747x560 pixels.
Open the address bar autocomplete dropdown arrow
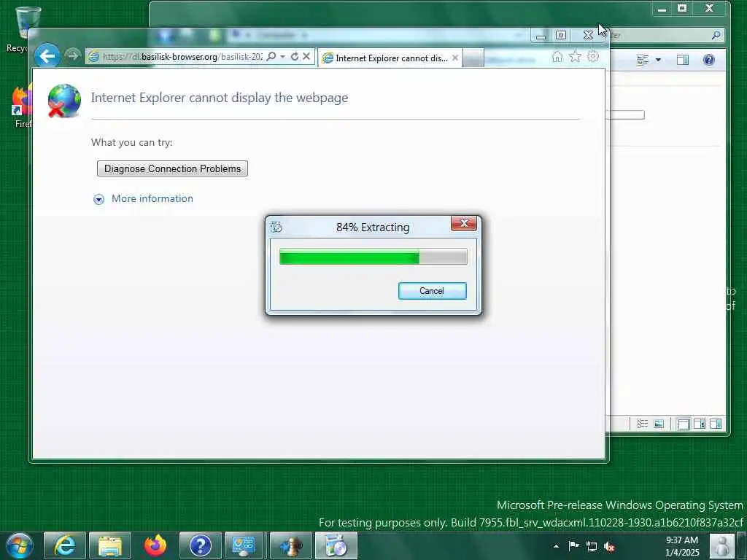click(282, 57)
